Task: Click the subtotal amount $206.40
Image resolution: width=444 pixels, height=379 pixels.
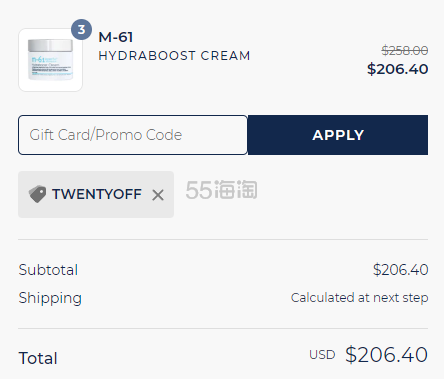Action: pos(400,270)
